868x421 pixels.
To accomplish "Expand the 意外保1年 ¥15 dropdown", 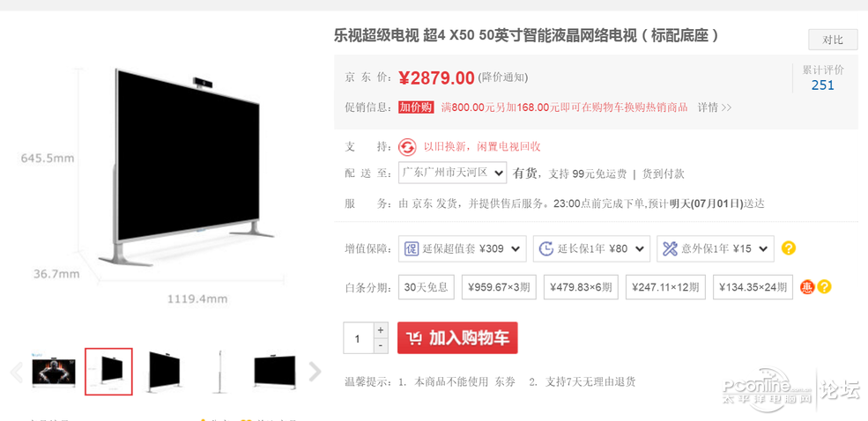I will (x=716, y=248).
